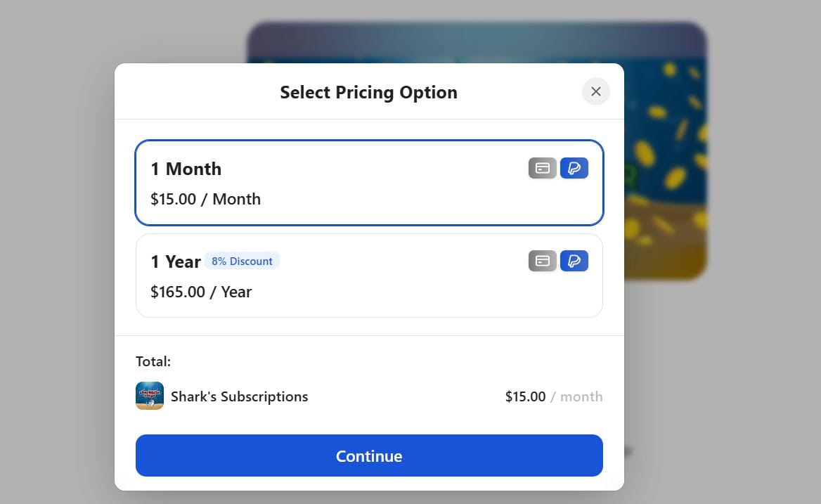Screen dimensions: 821x504
Task: Click the Total section label
Action: coord(153,361)
